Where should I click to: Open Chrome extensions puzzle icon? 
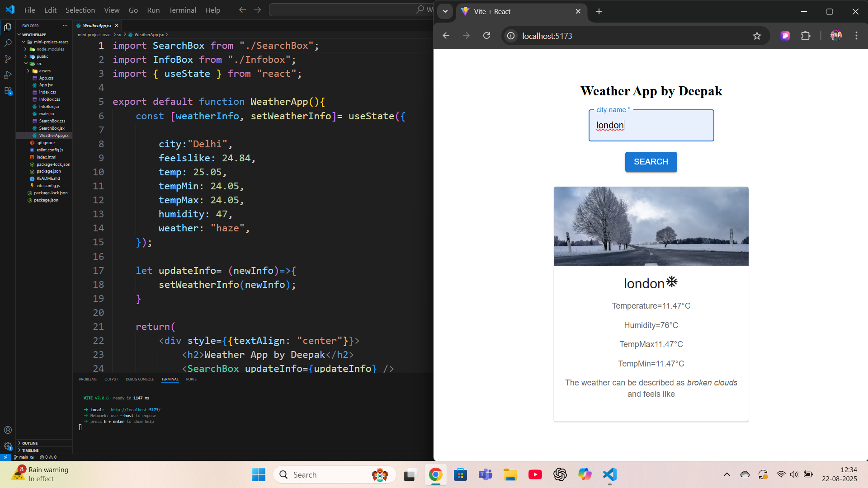tap(806, 36)
